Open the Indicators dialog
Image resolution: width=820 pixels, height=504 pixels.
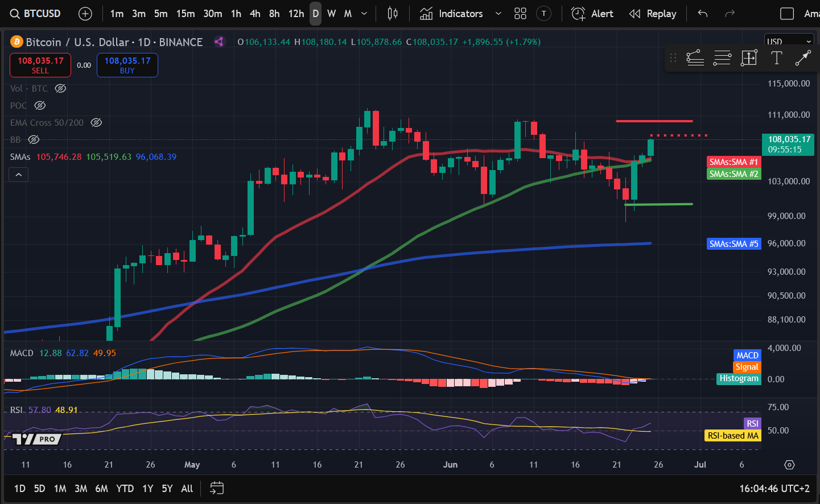point(452,14)
